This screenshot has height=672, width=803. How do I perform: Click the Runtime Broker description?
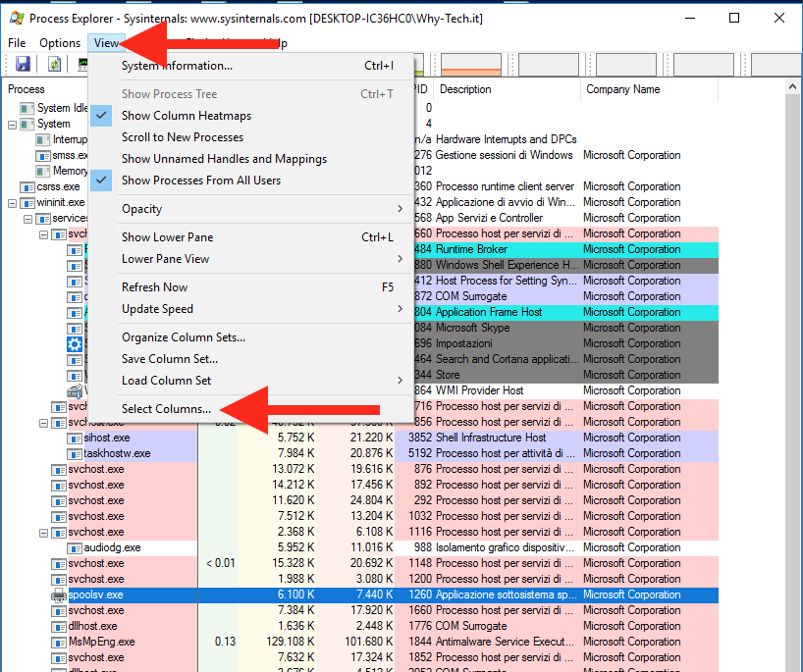click(471, 249)
